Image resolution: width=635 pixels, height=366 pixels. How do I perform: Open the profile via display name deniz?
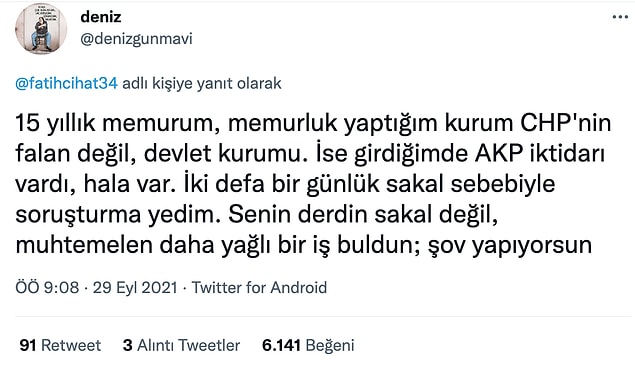[x=100, y=17]
